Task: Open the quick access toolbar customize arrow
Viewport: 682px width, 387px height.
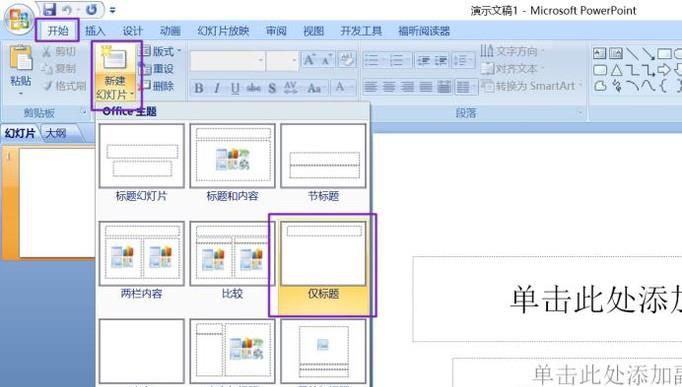Action: click(112, 10)
